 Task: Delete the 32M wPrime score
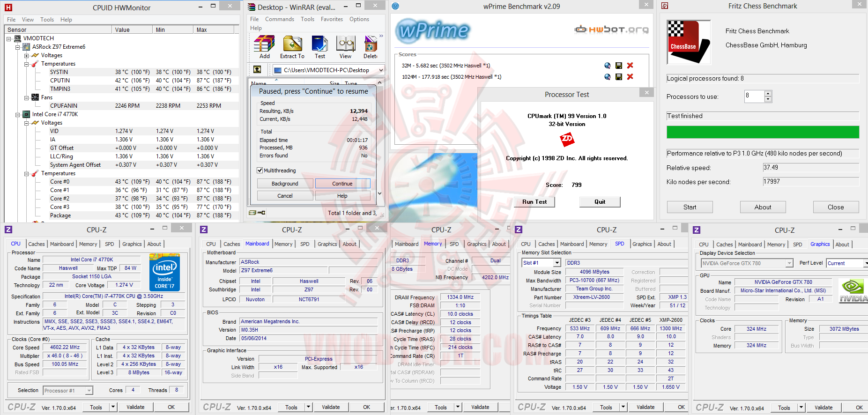[630, 66]
